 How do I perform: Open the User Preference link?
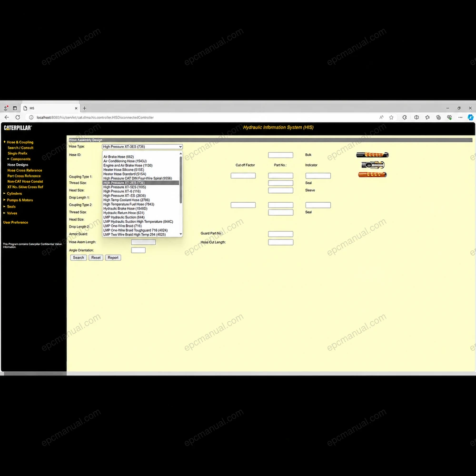click(x=16, y=222)
